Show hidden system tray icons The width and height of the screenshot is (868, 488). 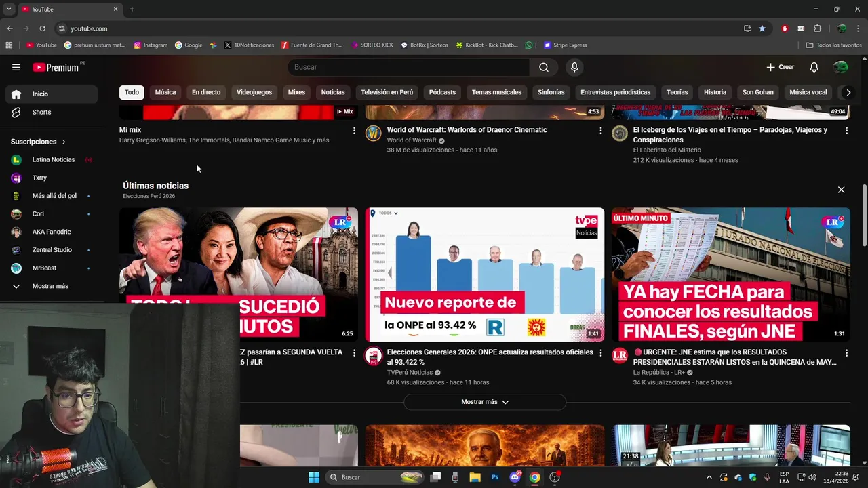709,477
